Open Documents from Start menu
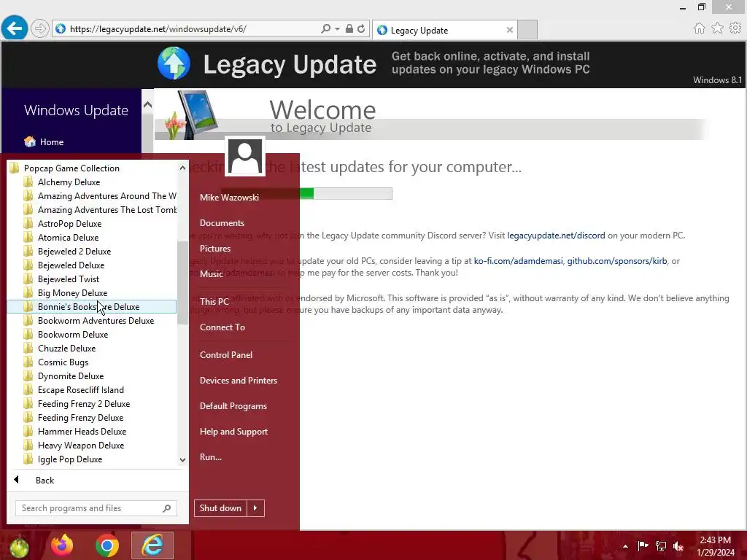747x560 pixels. point(222,223)
